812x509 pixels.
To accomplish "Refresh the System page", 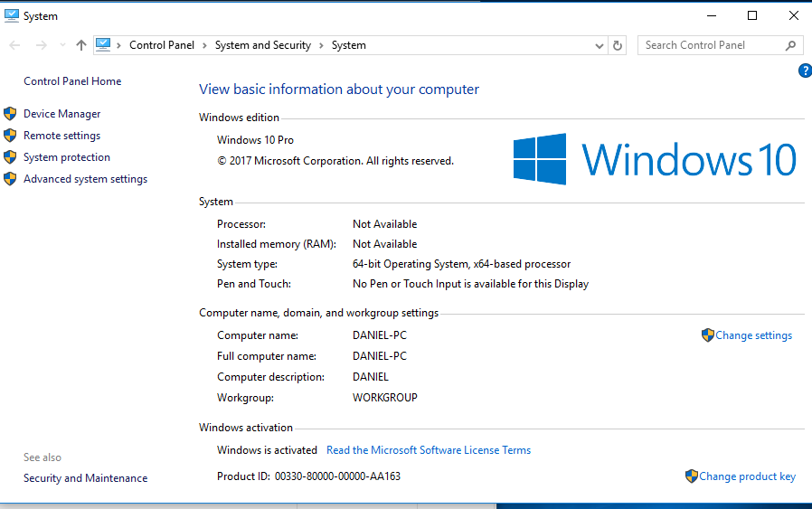I will [x=618, y=45].
